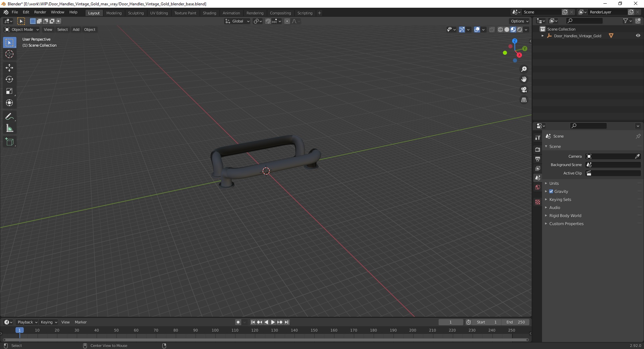644x349 pixels.
Task: Open Global transform orientation dropdown
Action: [237, 21]
